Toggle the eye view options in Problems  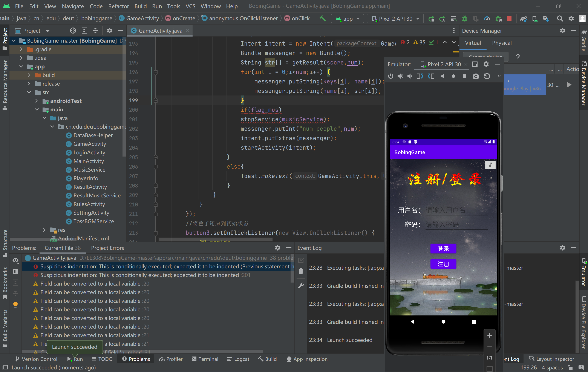coord(16,260)
